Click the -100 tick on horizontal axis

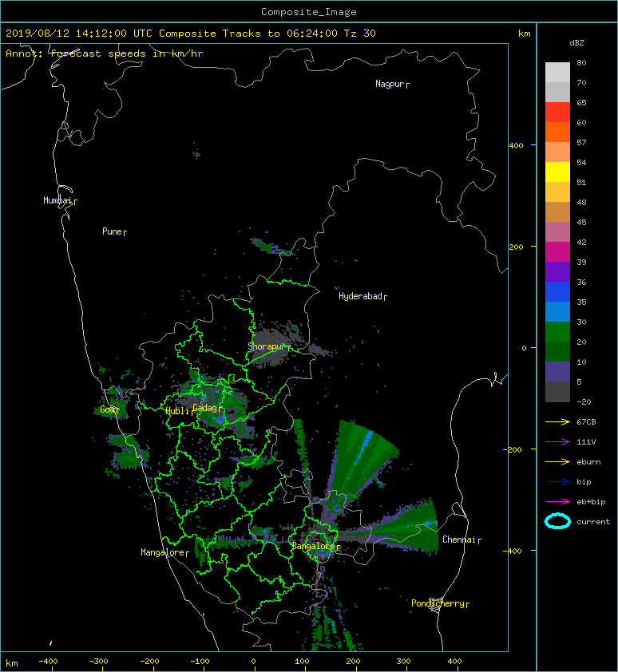click(x=200, y=662)
